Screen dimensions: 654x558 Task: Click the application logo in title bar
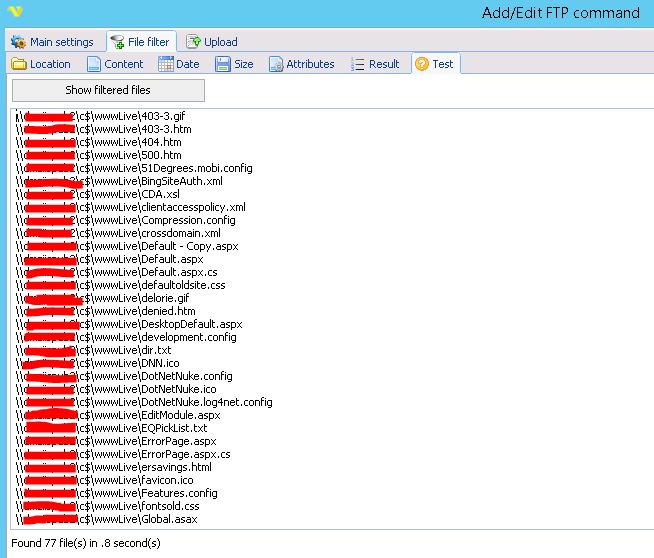[14, 13]
